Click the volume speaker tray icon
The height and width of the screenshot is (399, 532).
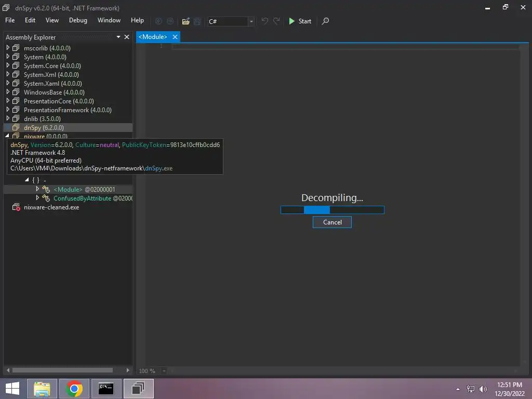click(483, 389)
